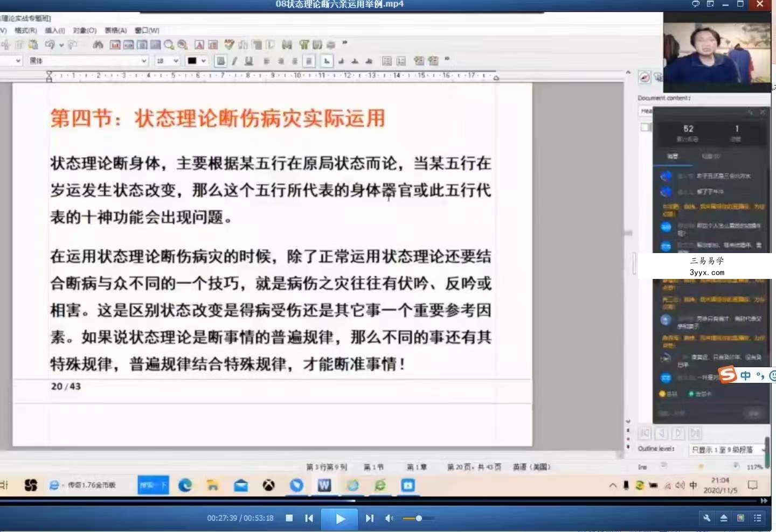The width and height of the screenshot is (776, 532).
Task: Open the font color dropdown arrow
Action: click(204, 61)
